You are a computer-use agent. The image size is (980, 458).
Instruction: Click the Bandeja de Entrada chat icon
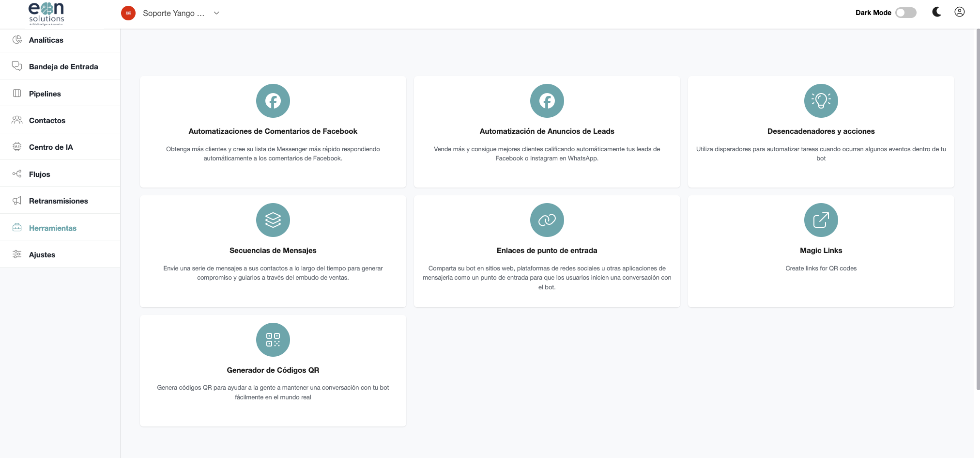coord(17,66)
